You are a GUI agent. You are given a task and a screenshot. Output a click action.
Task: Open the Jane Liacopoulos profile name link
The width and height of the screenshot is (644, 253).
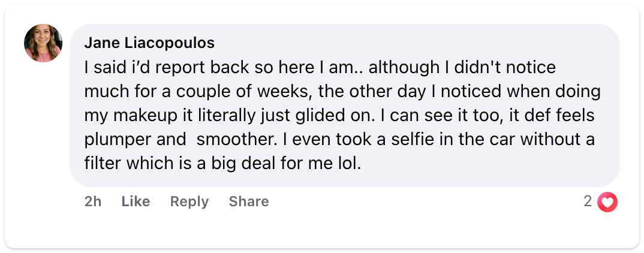click(149, 43)
